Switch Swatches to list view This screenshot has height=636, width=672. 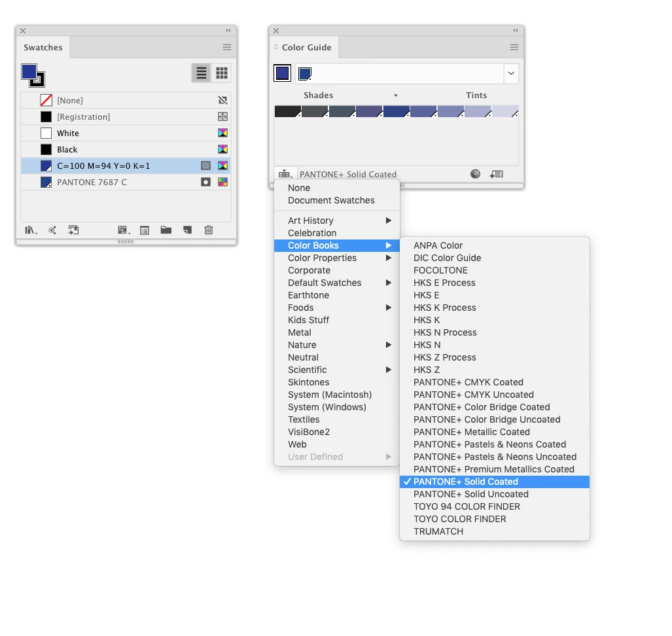click(201, 73)
